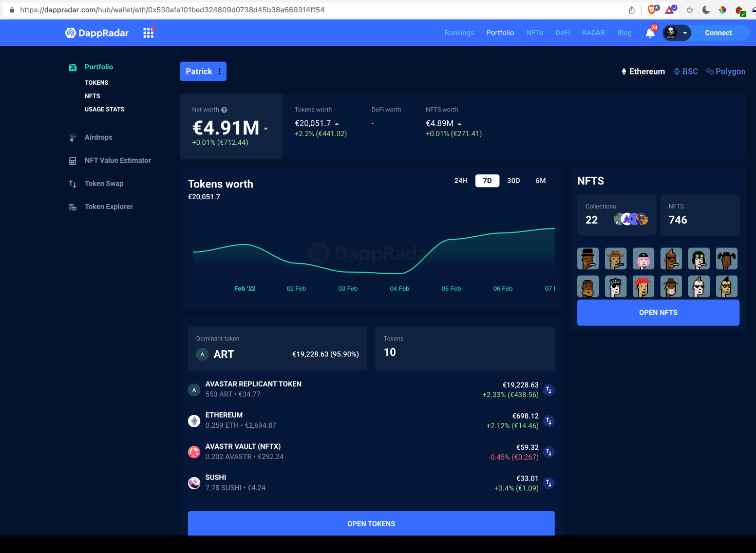Click the red spiky hair CryptoPunk thumbnail
This screenshot has height=553, width=756.
coord(643,287)
